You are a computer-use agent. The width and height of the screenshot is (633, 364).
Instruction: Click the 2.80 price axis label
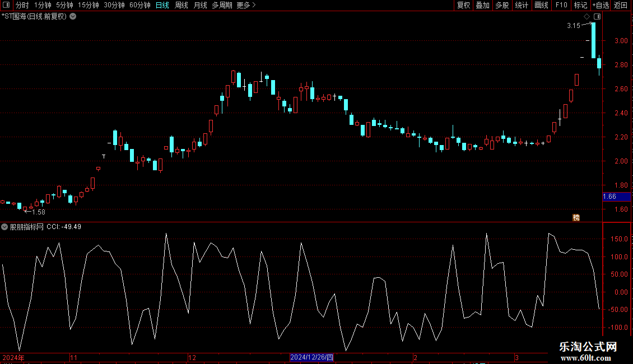click(621, 64)
